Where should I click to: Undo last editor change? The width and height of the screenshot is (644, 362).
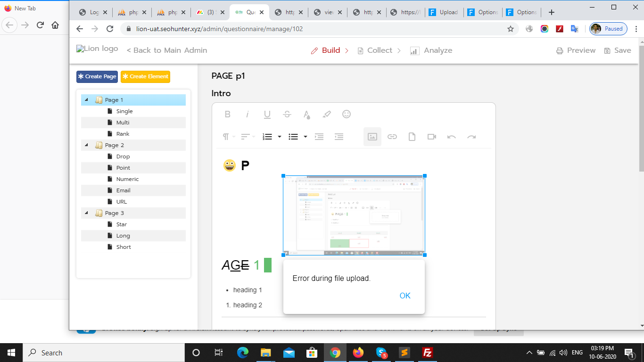pyautogui.click(x=452, y=137)
